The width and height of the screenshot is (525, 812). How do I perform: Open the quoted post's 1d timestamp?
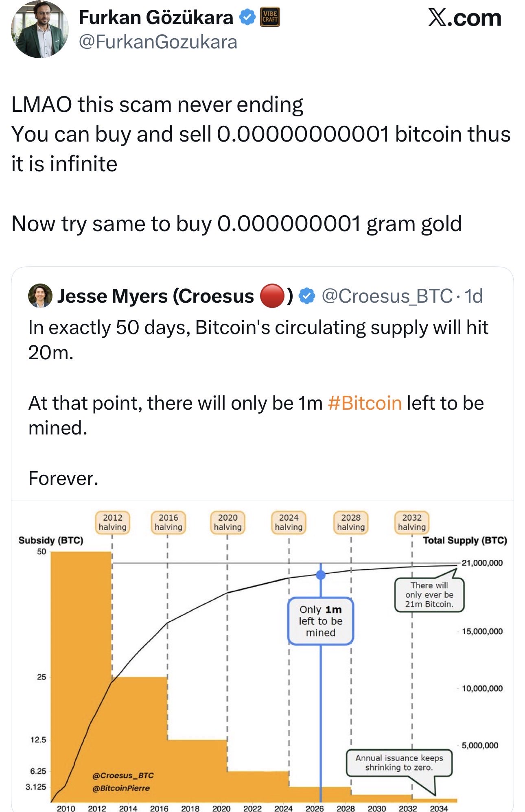(474, 296)
